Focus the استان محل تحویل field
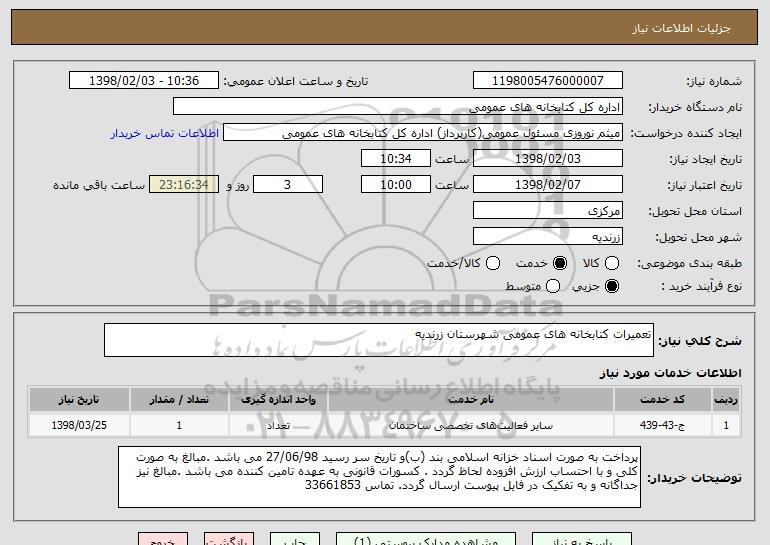Image resolution: width=770 pixels, height=545 pixels. tap(546, 211)
